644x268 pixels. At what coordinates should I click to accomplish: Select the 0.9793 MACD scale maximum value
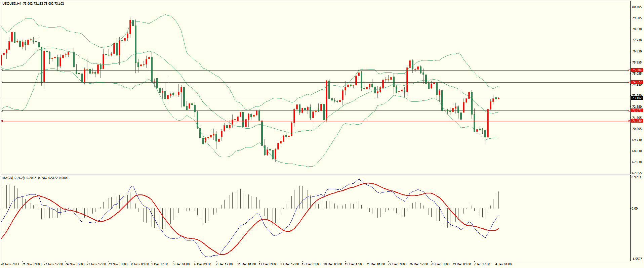pos(637,177)
